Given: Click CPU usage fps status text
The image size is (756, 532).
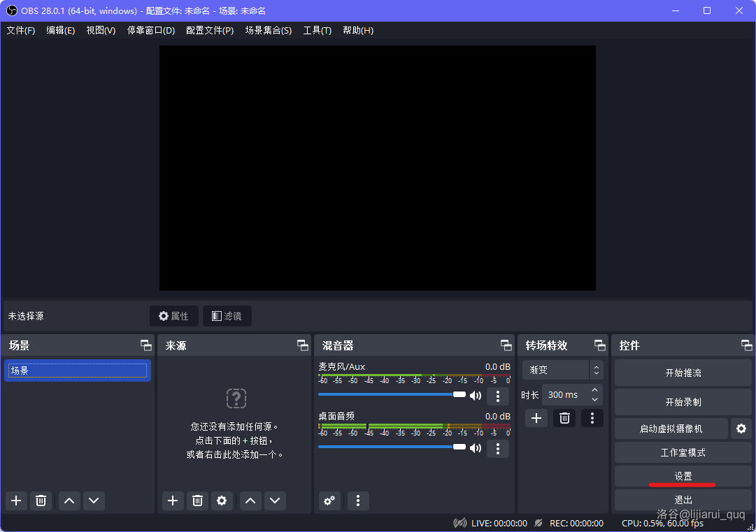Looking at the screenshot, I should click(662, 524).
